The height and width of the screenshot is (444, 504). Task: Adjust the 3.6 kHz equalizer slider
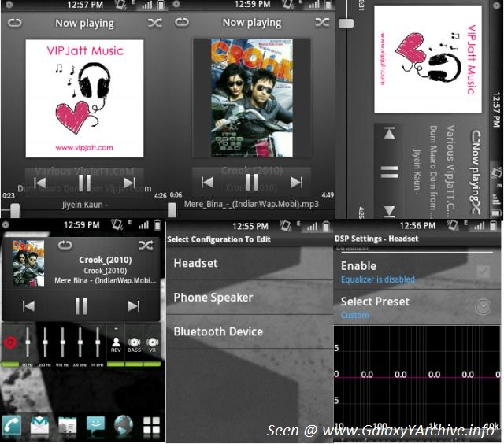pos(80,342)
